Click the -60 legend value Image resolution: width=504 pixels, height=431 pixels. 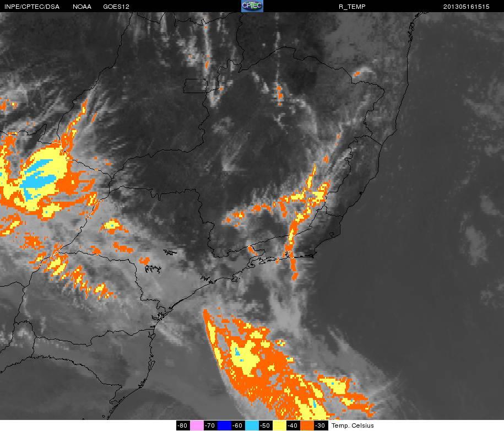(238, 425)
